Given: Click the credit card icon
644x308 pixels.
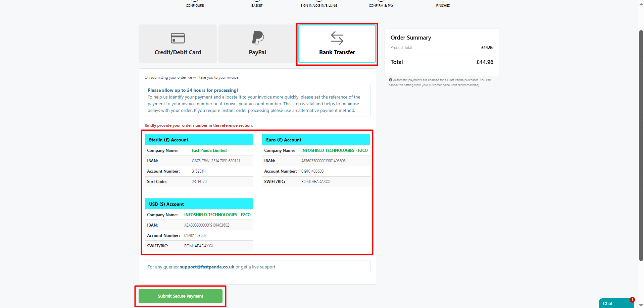Looking at the screenshot, I should pyautogui.click(x=178, y=38).
